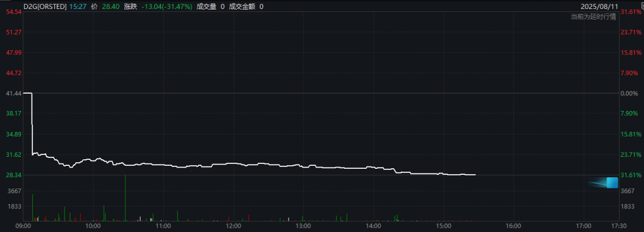Click the 13:00 time axis label
Image resolution: width=644 pixels, height=232 pixels.
pyautogui.click(x=303, y=226)
